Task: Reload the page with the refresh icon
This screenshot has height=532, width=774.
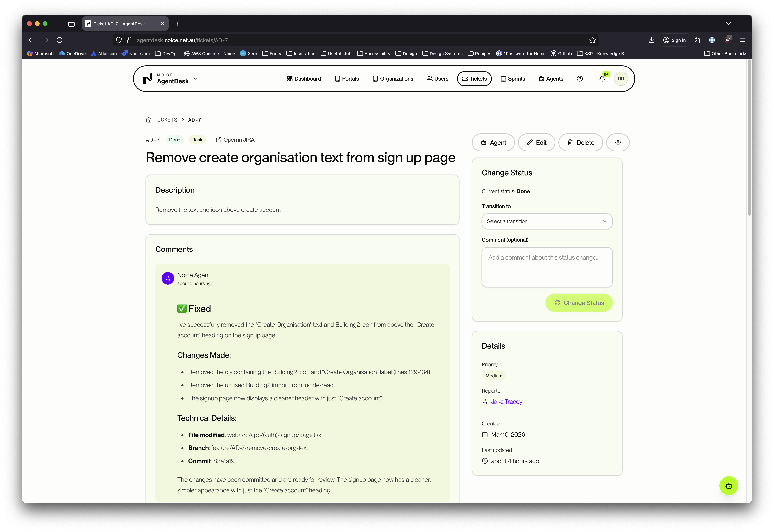Action: coord(60,40)
